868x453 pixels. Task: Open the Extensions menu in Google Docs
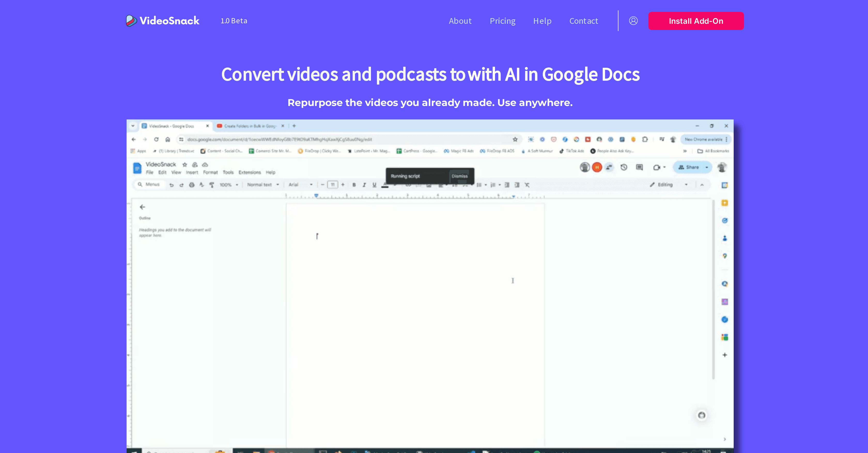pos(250,172)
